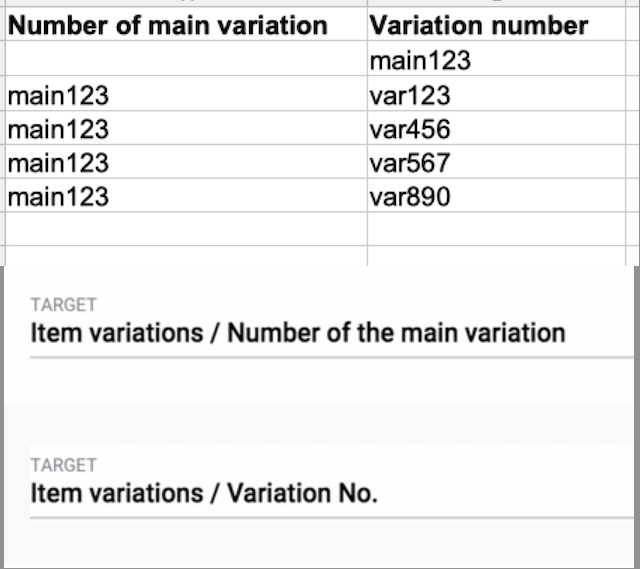This screenshot has height=569, width=640.
Task: Click TARGET label above Number of the main variation
Action: click(x=64, y=304)
